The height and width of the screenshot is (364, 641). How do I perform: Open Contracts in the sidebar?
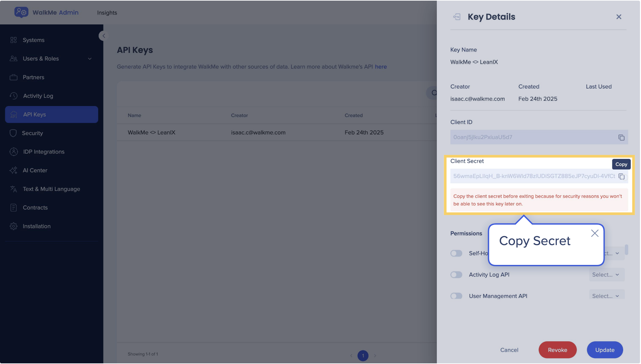point(35,208)
